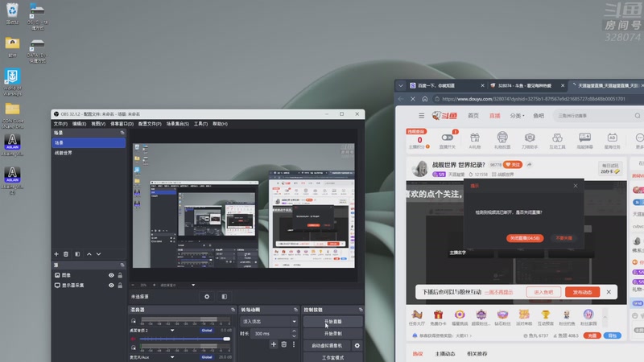Toggle visibility of the 图像 source
644x362 pixels.
point(111,275)
